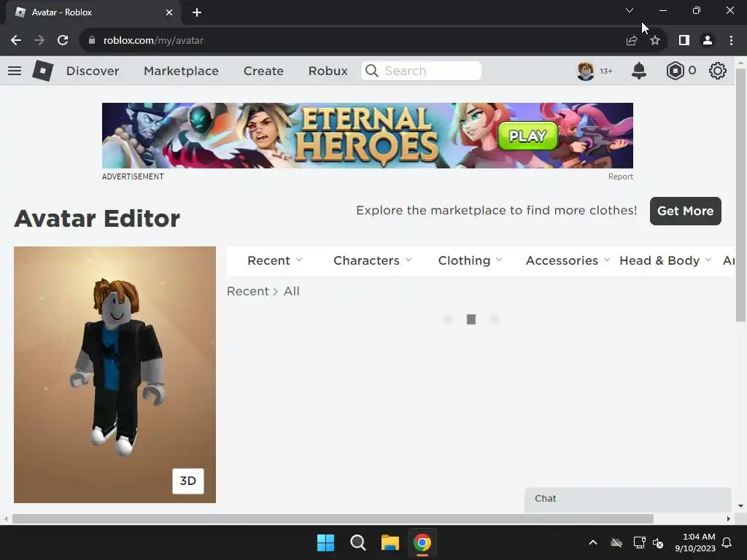Open the hamburger navigation menu
Viewport: 747px width, 560px height.
pyautogui.click(x=15, y=71)
